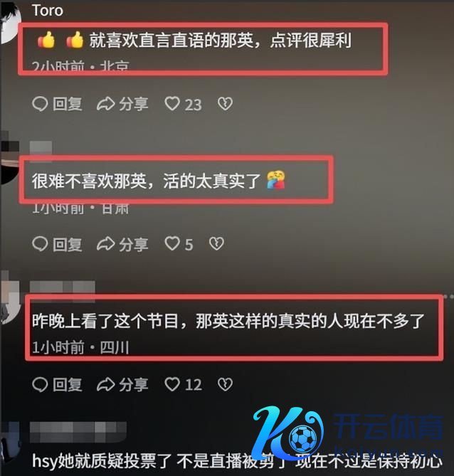The height and width of the screenshot is (476, 454).
Task: Share the comment from 甘肃
Action: pos(122,244)
